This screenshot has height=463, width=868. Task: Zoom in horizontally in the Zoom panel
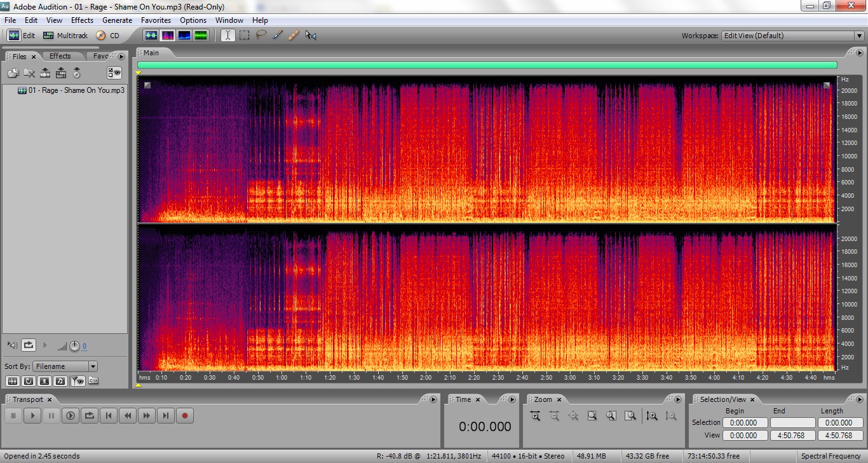coord(535,416)
